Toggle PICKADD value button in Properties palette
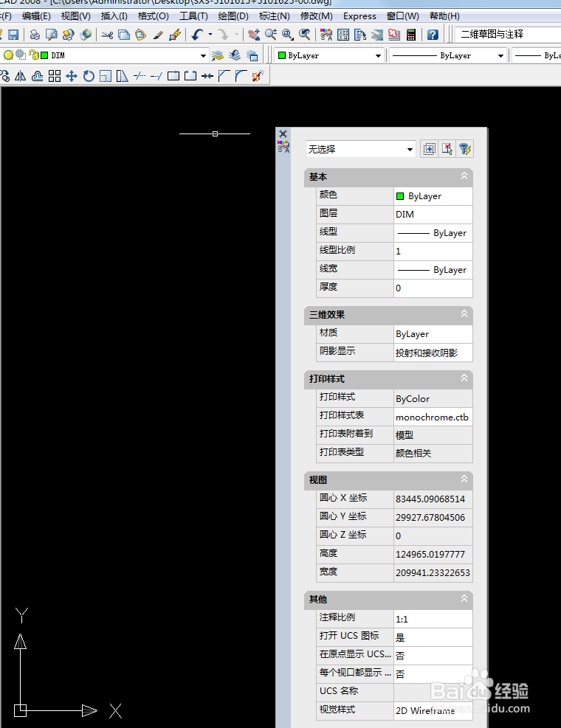This screenshot has height=728, width=561. (x=429, y=149)
